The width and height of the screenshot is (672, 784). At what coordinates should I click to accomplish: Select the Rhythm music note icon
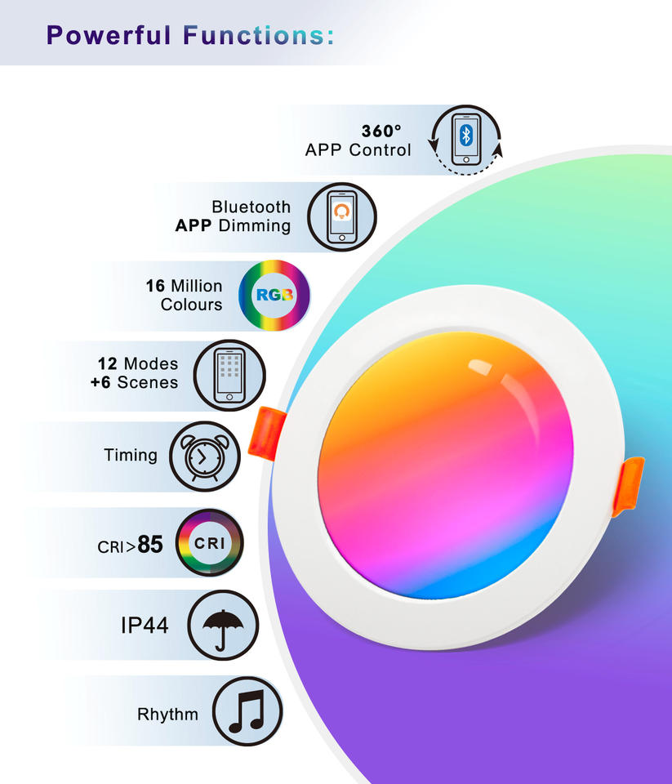(x=247, y=711)
